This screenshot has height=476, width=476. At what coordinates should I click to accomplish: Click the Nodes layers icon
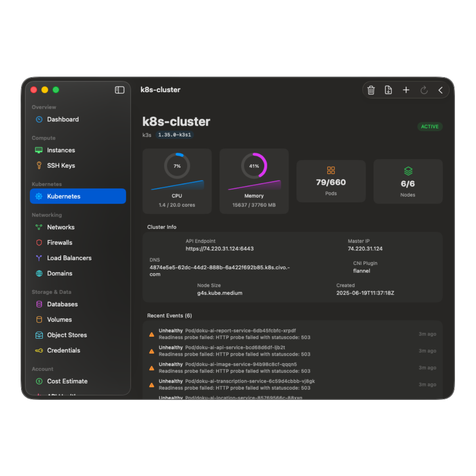(408, 171)
